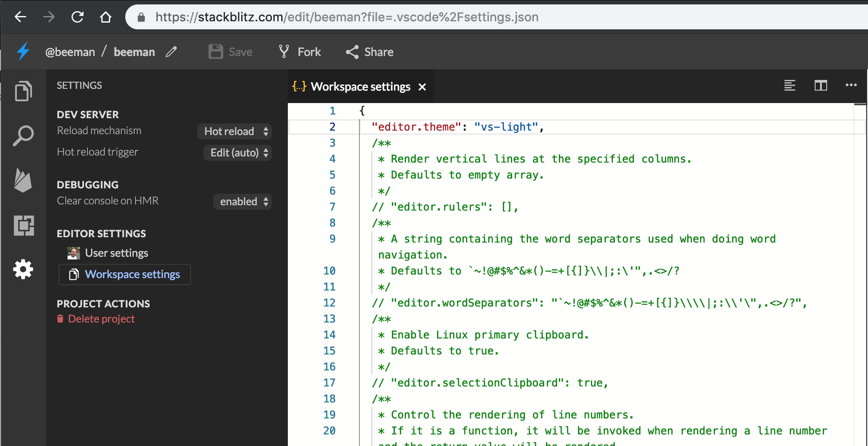Close the Workspace settings tab
868x446 pixels.
click(422, 87)
